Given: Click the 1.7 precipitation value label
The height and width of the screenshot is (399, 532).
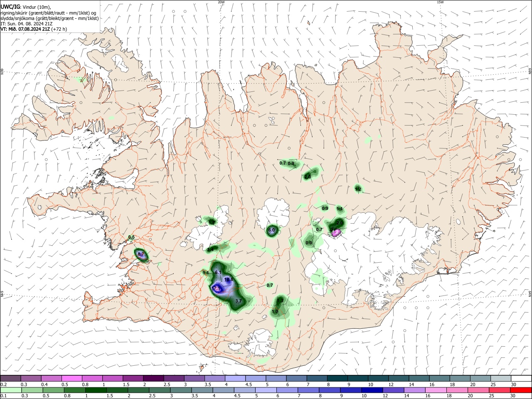Looking at the screenshot, I should pyautogui.click(x=212, y=222).
